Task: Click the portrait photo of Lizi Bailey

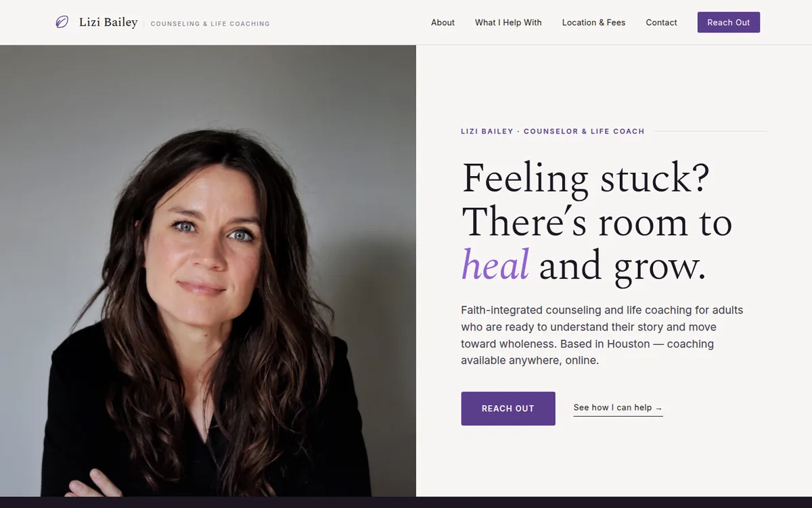Action: coord(208,271)
